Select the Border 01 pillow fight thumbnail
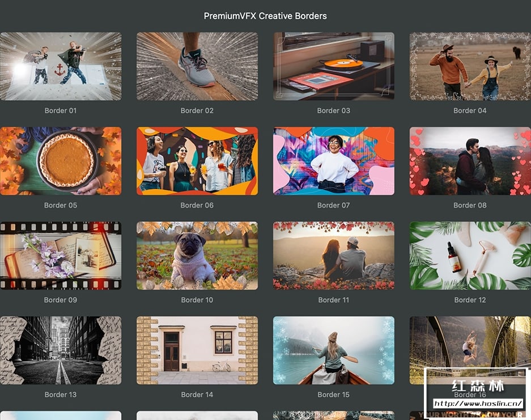Screen dimensions: 531x420 tap(61, 66)
